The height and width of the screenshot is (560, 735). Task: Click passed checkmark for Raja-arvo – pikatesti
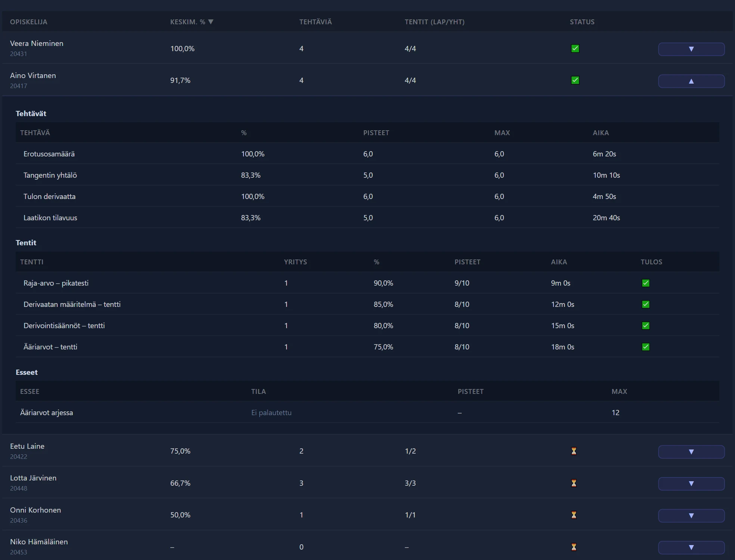click(646, 283)
